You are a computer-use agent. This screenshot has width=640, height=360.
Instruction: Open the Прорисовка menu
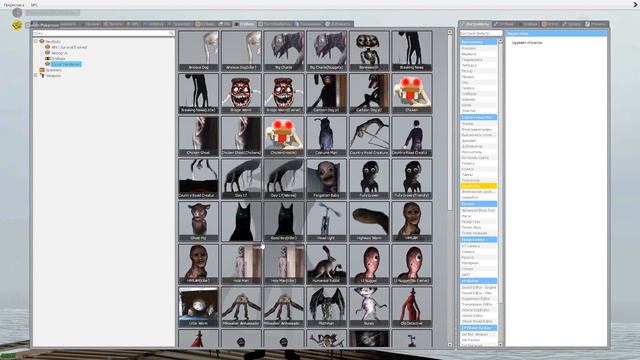tap(14, 5)
